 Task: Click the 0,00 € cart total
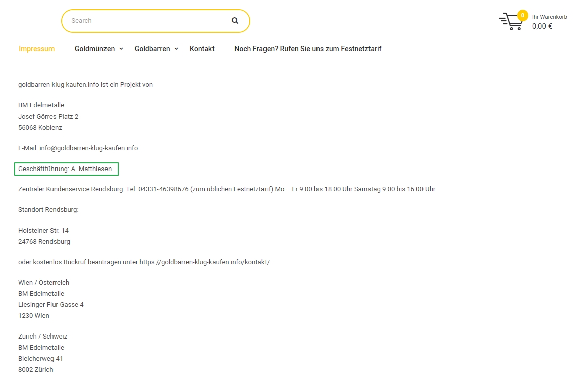coord(542,26)
